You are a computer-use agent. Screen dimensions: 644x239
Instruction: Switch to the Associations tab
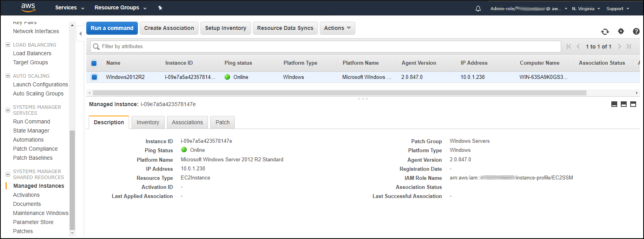click(x=187, y=122)
